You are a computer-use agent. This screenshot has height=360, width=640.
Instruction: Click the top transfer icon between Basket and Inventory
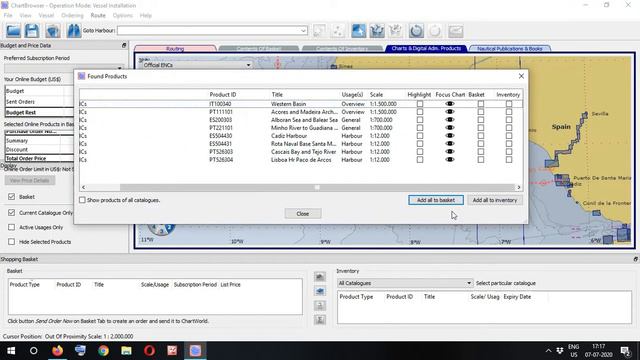click(x=320, y=277)
